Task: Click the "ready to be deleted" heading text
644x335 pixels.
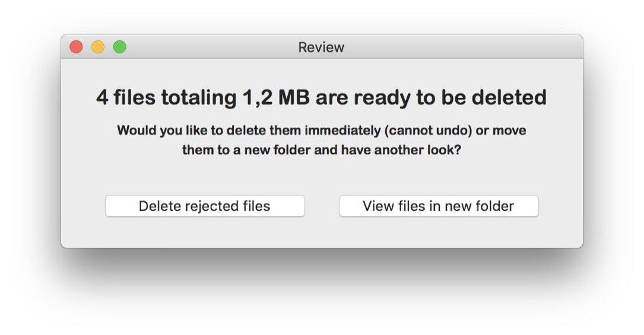Action: [431, 97]
